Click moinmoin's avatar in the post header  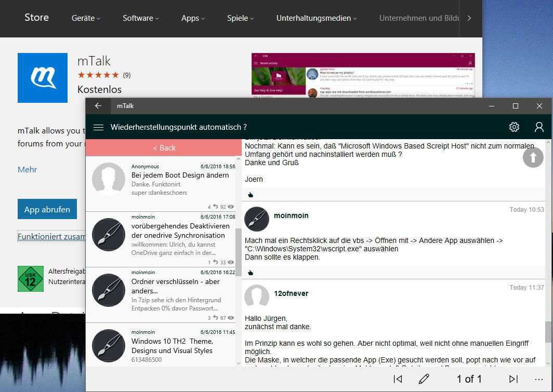pyautogui.click(x=257, y=219)
